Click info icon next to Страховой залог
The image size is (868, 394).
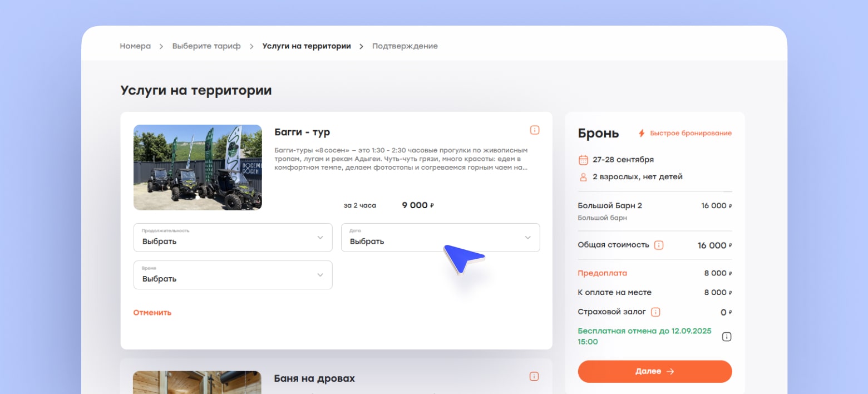point(655,312)
